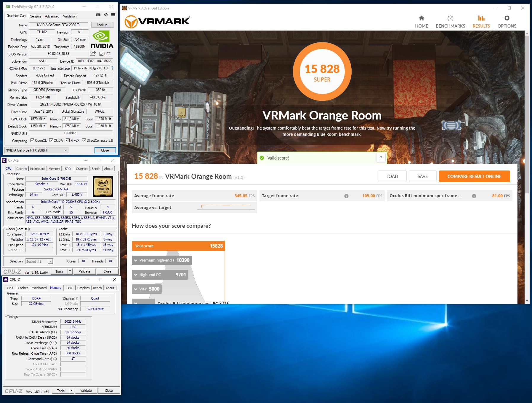Open the SPD tab in CPU-Z Memory window
The width and height of the screenshot is (532, 403).
click(69, 288)
